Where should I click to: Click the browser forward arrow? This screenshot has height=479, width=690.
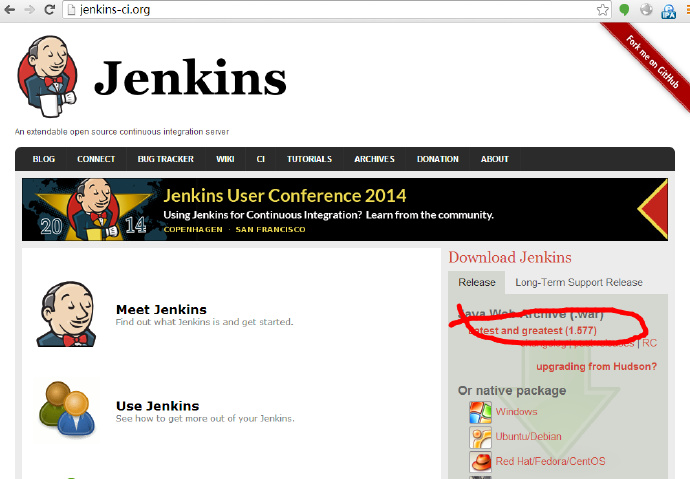click(x=29, y=9)
